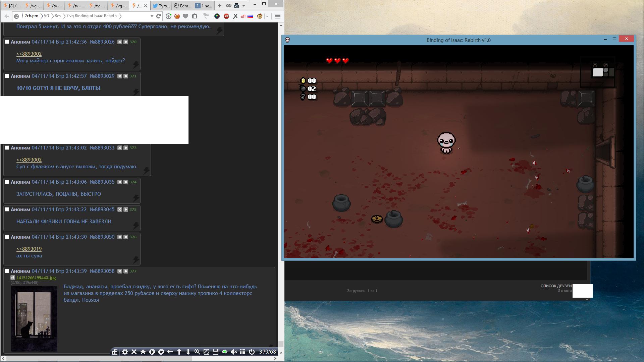Tick checkbox of post №8893050
The width and height of the screenshot is (644, 362).
point(7,237)
